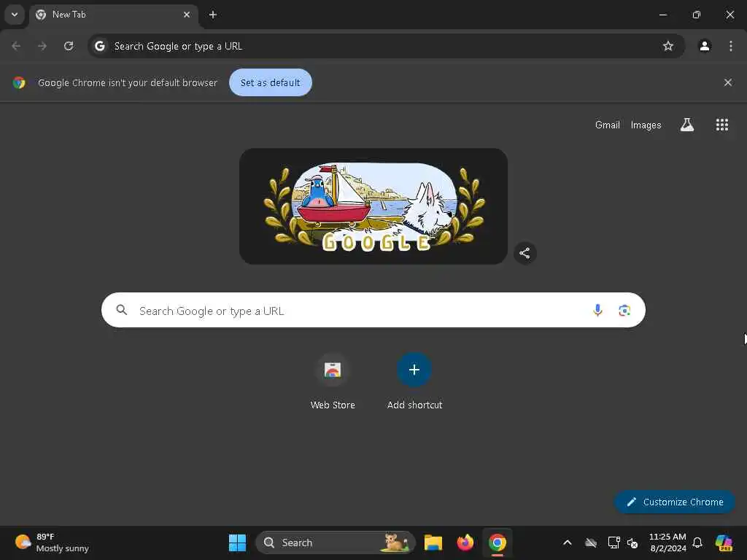
Task: Open a new tab with plus button
Action: pos(213,15)
